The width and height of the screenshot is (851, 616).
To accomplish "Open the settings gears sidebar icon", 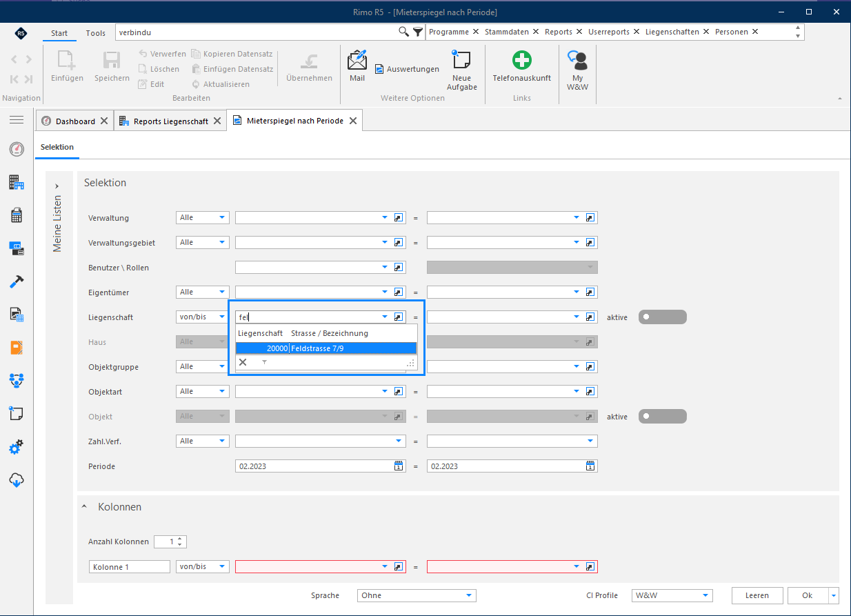I will coord(17,447).
